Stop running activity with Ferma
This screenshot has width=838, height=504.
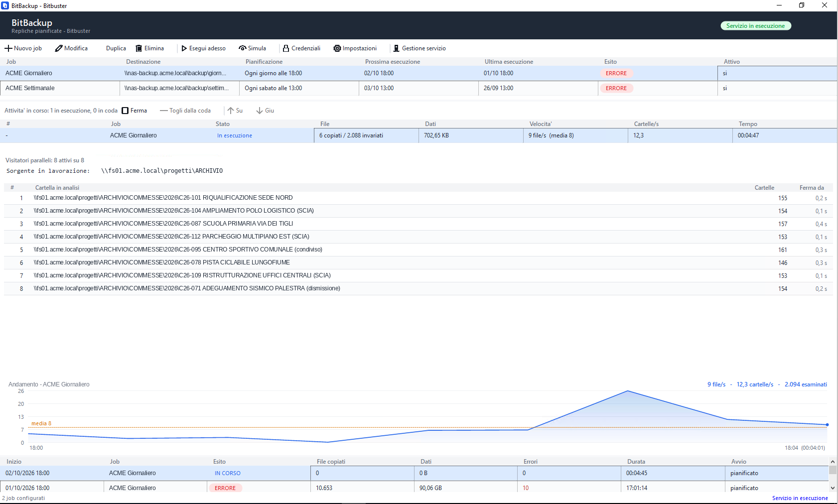coord(135,111)
